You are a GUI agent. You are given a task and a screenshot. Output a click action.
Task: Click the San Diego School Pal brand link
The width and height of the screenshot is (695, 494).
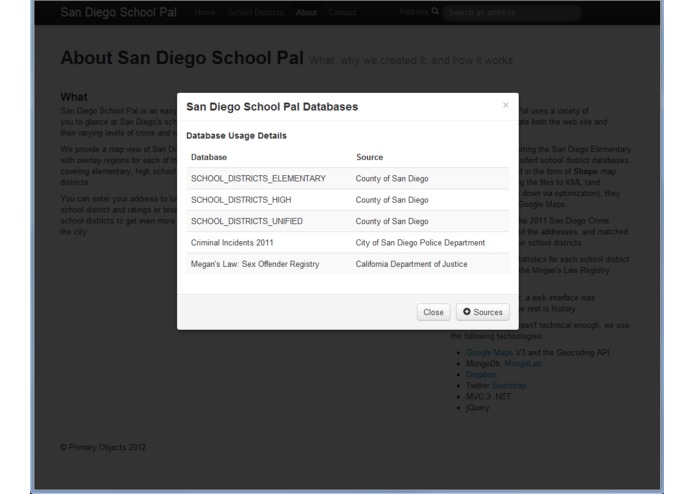tap(118, 12)
